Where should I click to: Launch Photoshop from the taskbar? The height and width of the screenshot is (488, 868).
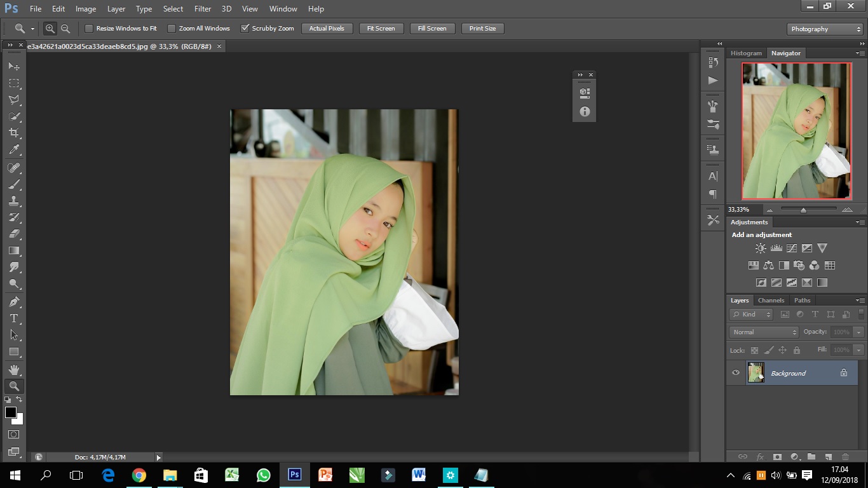[x=294, y=474]
